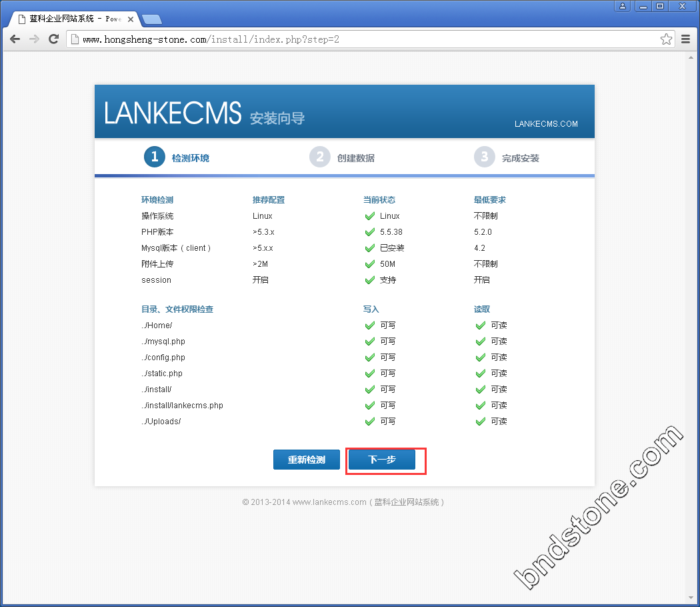Click the browser forward arrow

coord(35,39)
